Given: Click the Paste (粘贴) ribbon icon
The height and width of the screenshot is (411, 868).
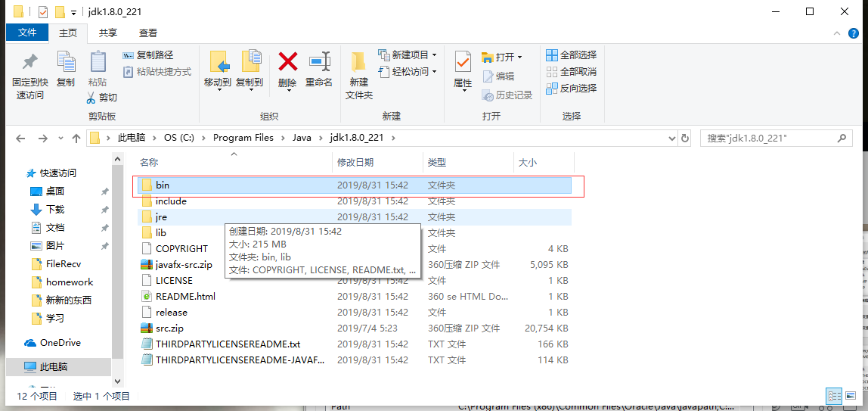Looking at the screenshot, I should 98,62.
